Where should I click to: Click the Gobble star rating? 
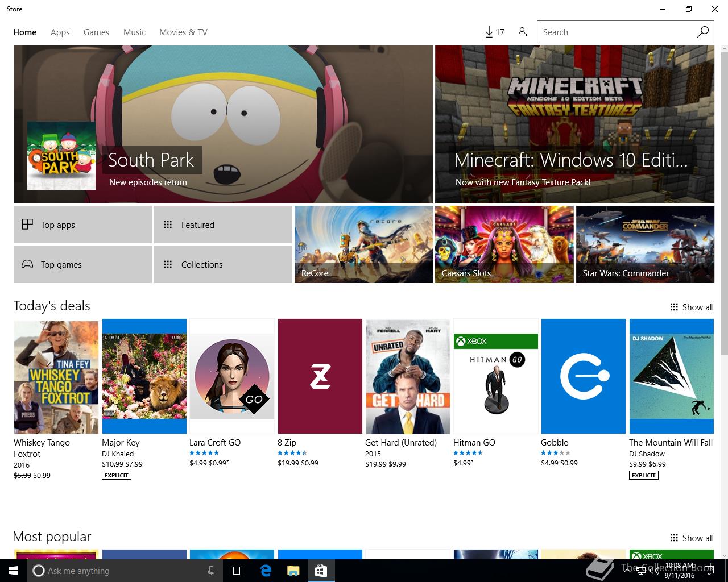[x=556, y=453]
